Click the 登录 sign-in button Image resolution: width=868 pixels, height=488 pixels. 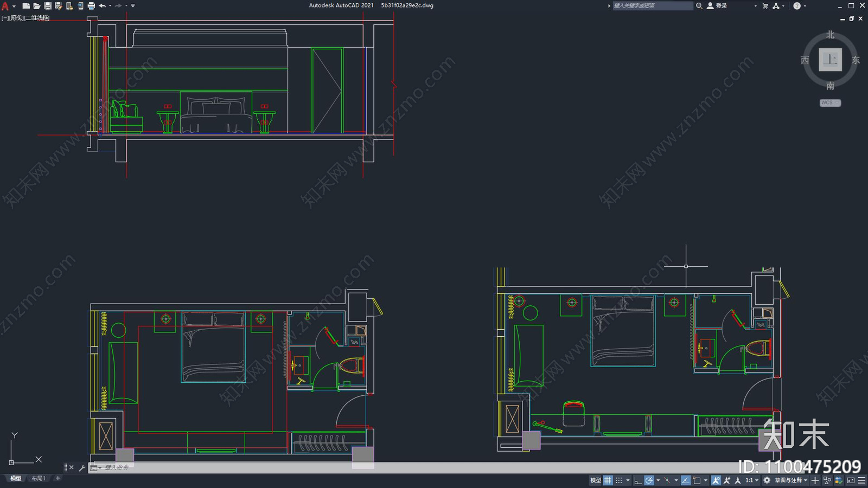tap(717, 6)
